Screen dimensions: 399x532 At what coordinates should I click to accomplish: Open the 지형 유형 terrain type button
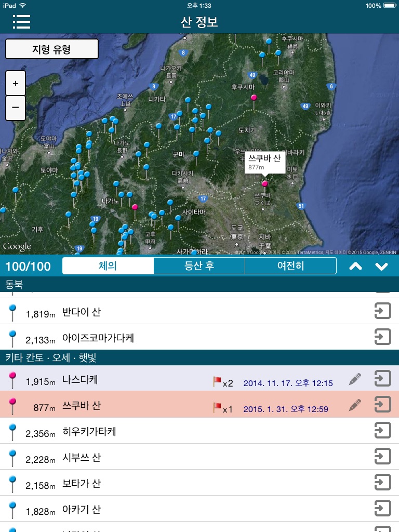(52, 49)
